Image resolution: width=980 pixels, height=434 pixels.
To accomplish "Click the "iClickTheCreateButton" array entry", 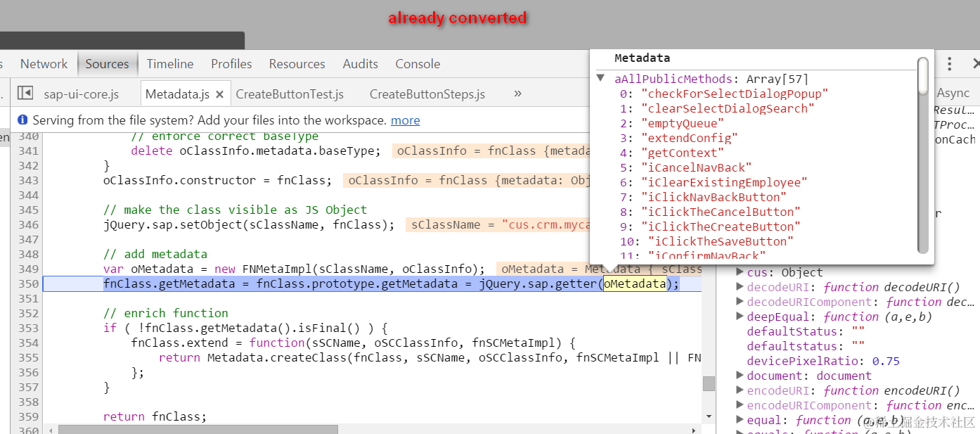I will (x=721, y=226).
